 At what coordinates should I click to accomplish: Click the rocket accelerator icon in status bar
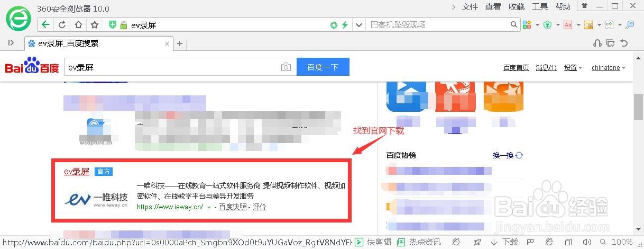tap(478, 242)
